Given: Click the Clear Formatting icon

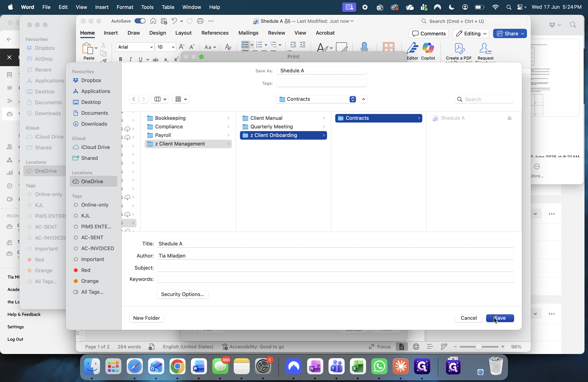Looking at the screenshot, I should pyautogui.click(x=228, y=47).
